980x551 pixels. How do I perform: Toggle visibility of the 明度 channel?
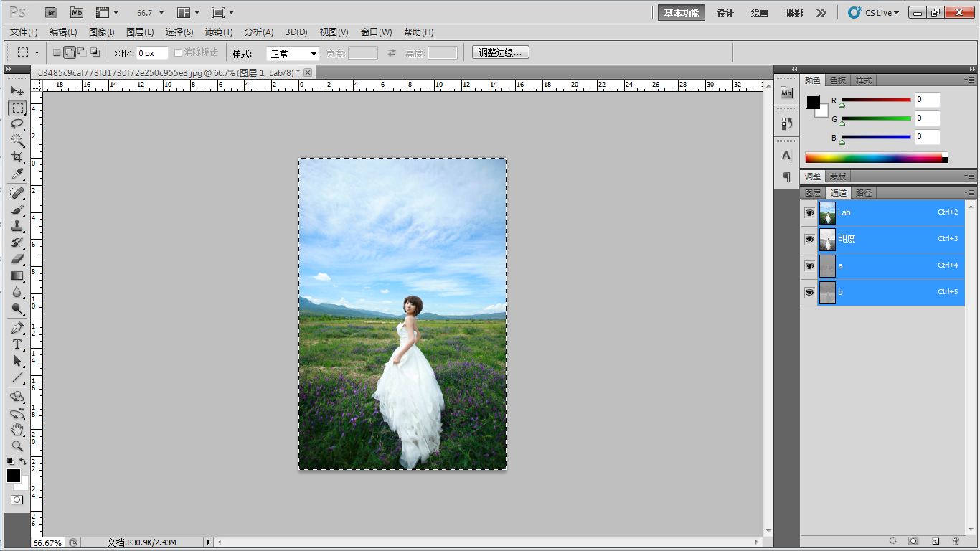(x=809, y=239)
